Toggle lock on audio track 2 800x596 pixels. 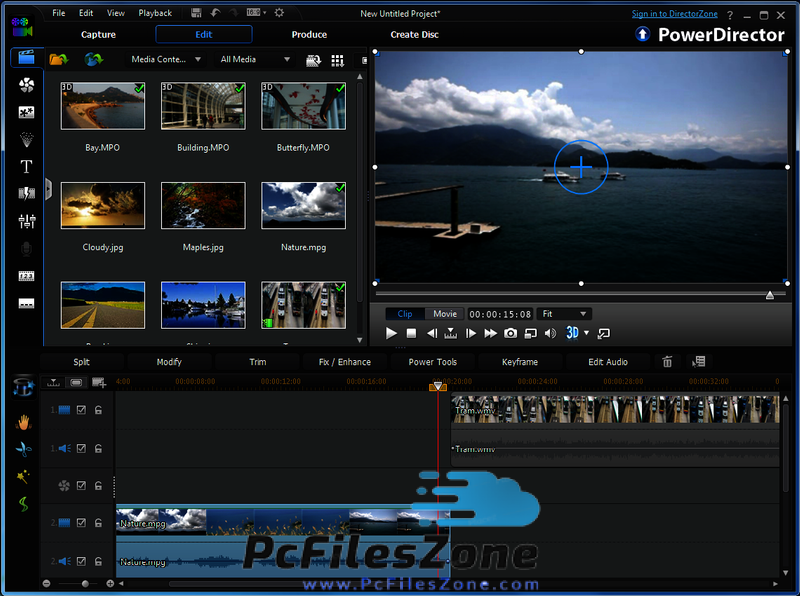[98, 561]
